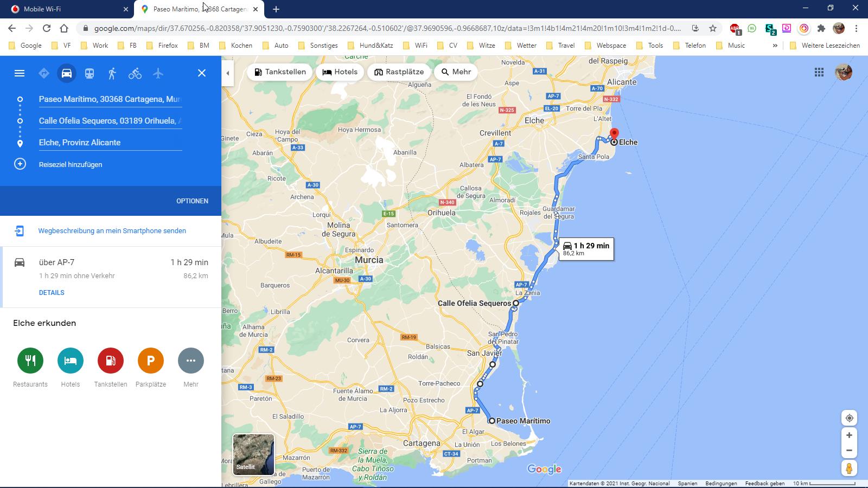Zoom in on the map
Viewport: 868px width, 488px height.
(849, 435)
